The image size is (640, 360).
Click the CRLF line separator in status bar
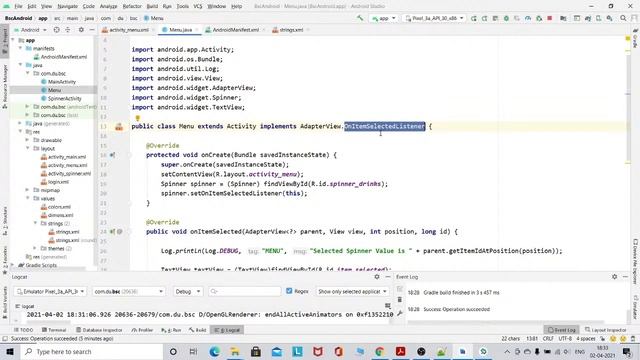coord(548,339)
